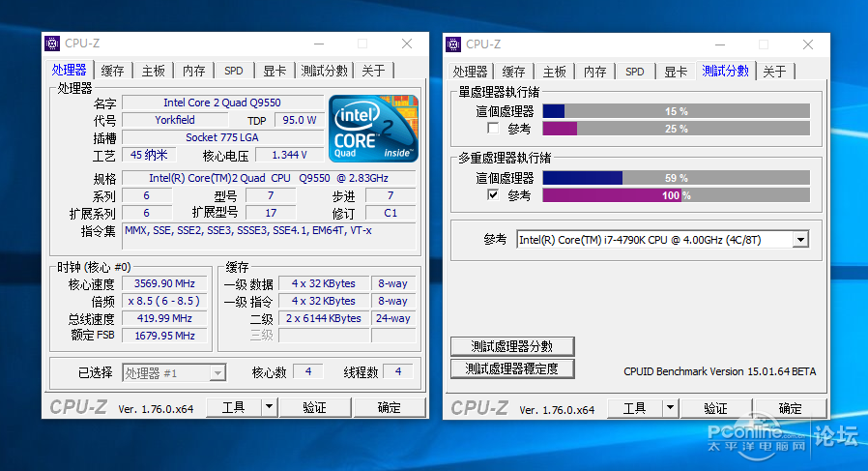Image resolution: width=868 pixels, height=471 pixels.
Task: Click 工具 button in left CPU-Z window
Action: click(x=234, y=407)
